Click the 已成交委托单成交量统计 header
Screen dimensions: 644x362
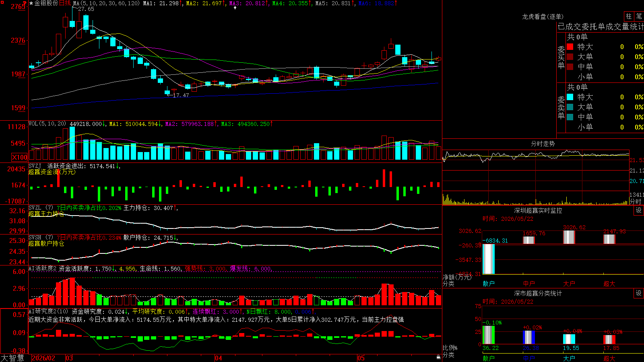(601, 27)
